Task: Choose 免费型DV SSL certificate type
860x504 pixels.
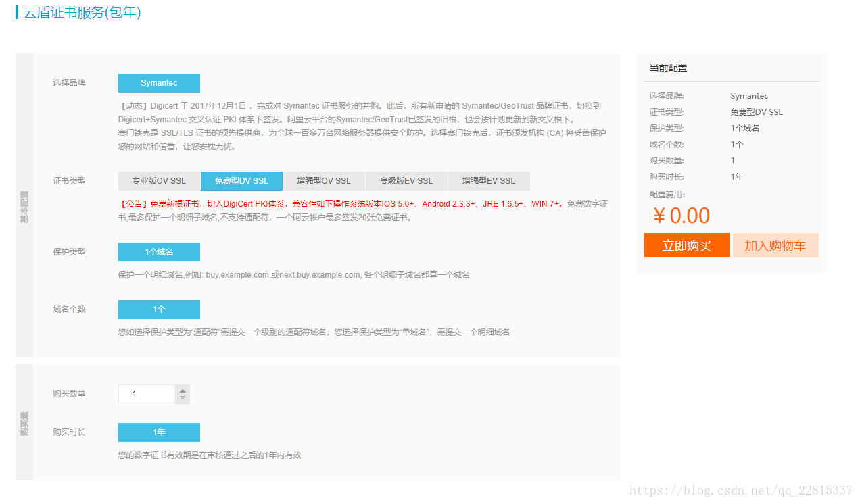Action: tap(241, 181)
